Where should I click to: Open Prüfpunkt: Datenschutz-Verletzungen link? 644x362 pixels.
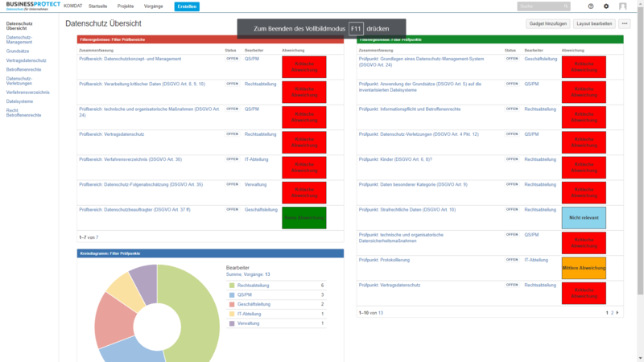[419, 134]
